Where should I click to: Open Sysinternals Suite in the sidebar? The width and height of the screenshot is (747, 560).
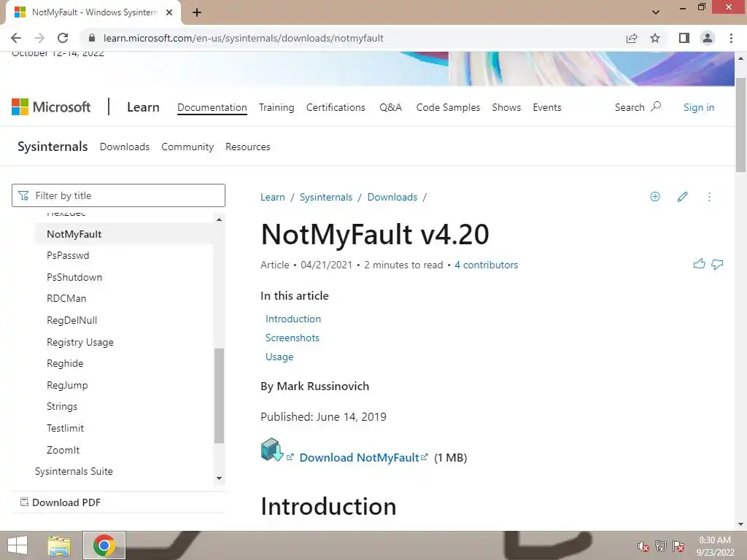(74, 472)
